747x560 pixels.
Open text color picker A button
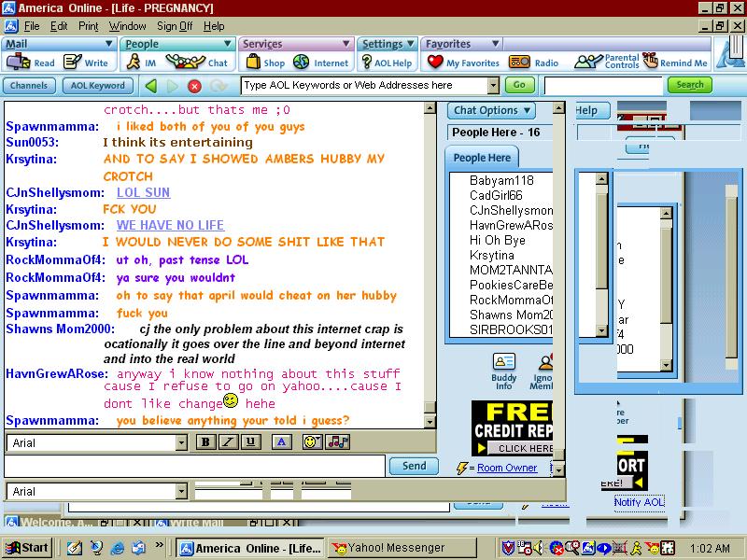pos(282,441)
